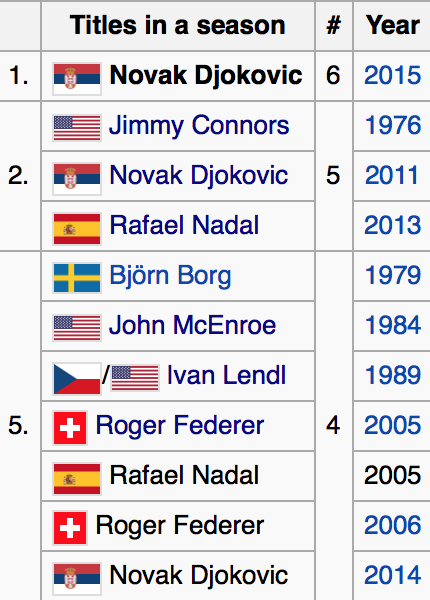This screenshot has height=600, width=430.
Task: Click the US flag next to John McEnroe
Action: click(x=77, y=328)
